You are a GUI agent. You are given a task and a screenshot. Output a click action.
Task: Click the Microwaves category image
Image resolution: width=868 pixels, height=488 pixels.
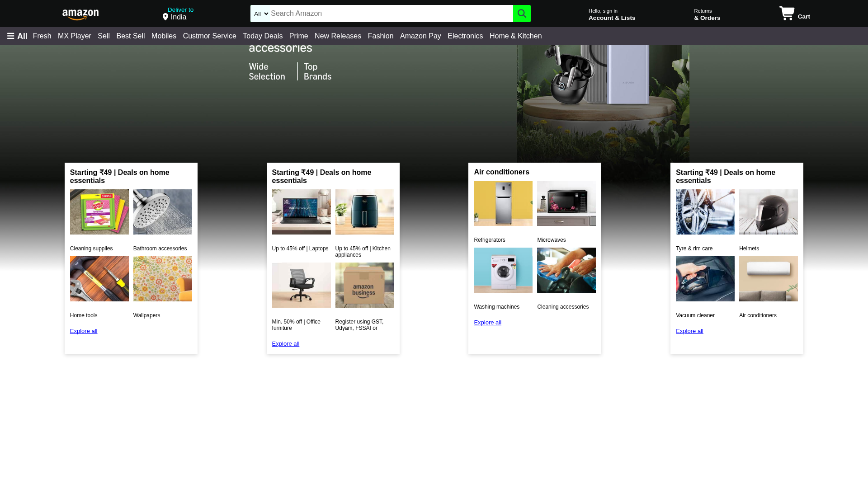(566, 203)
